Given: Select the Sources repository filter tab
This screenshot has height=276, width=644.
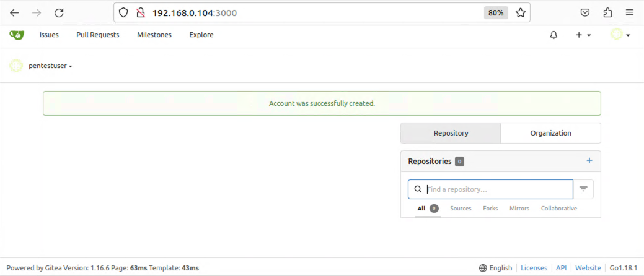Looking at the screenshot, I should pyautogui.click(x=461, y=209).
